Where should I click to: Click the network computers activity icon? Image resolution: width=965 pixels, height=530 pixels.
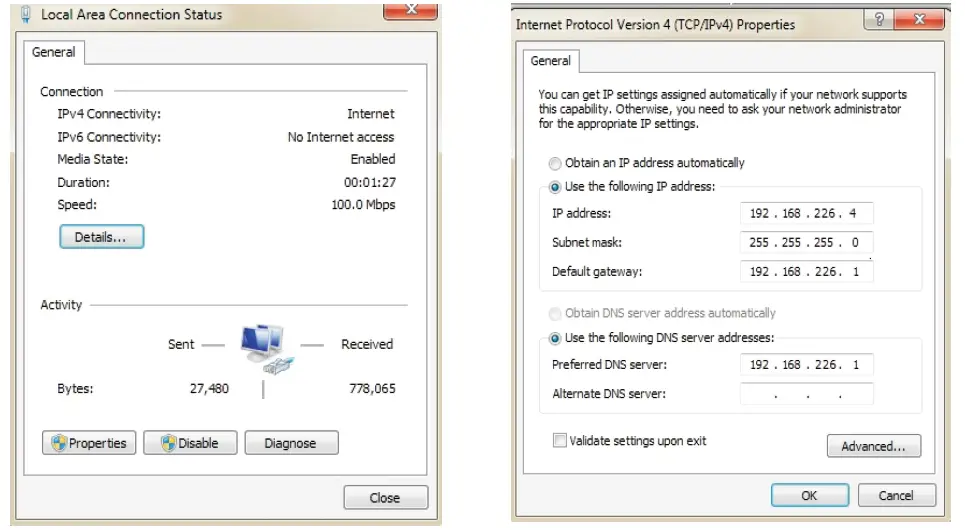pos(264,346)
